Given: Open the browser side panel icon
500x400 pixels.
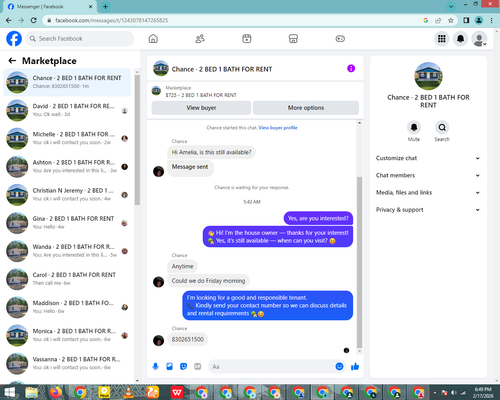Looking at the screenshot, I should pos(466,20).
